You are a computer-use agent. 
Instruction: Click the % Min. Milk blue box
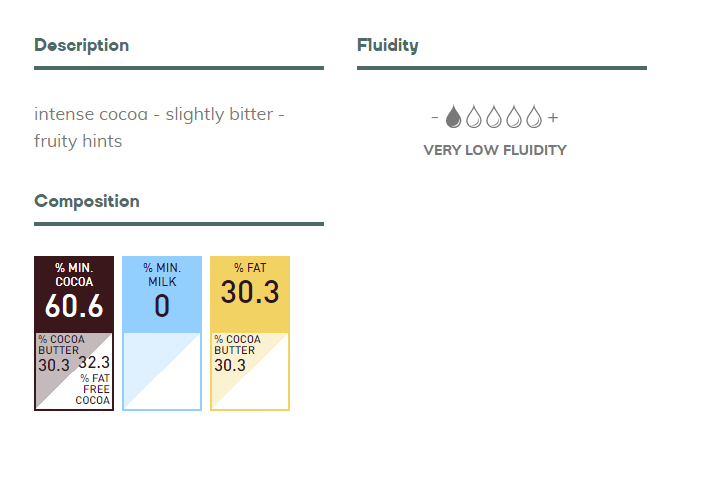pos(162,333)
